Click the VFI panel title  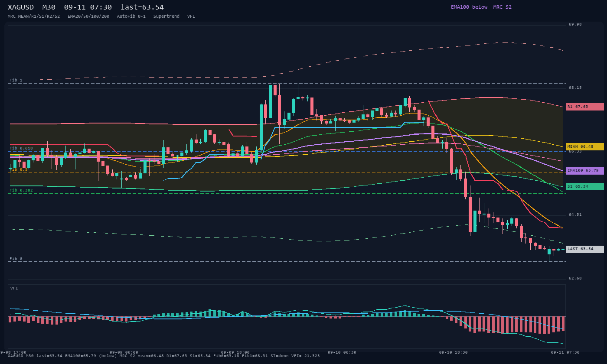[x=14, y=288]
